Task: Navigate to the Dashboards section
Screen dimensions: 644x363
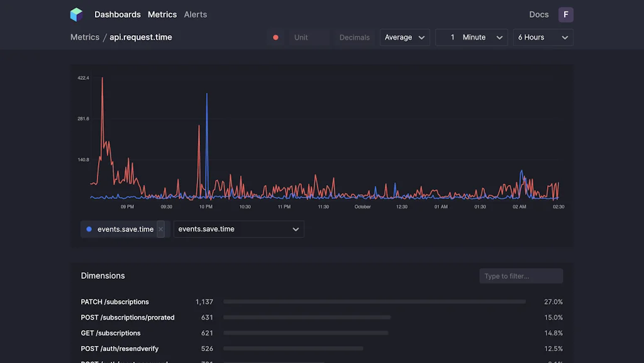Action: 118,14
